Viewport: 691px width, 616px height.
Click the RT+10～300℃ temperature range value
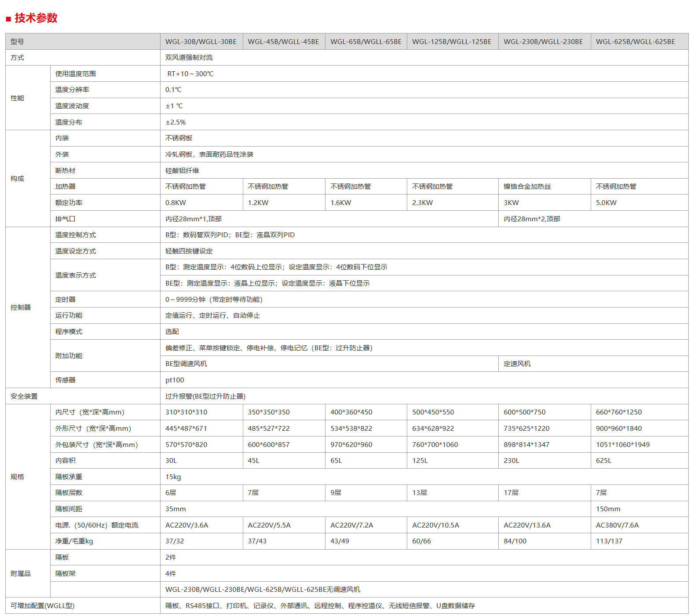click(190, 74)
